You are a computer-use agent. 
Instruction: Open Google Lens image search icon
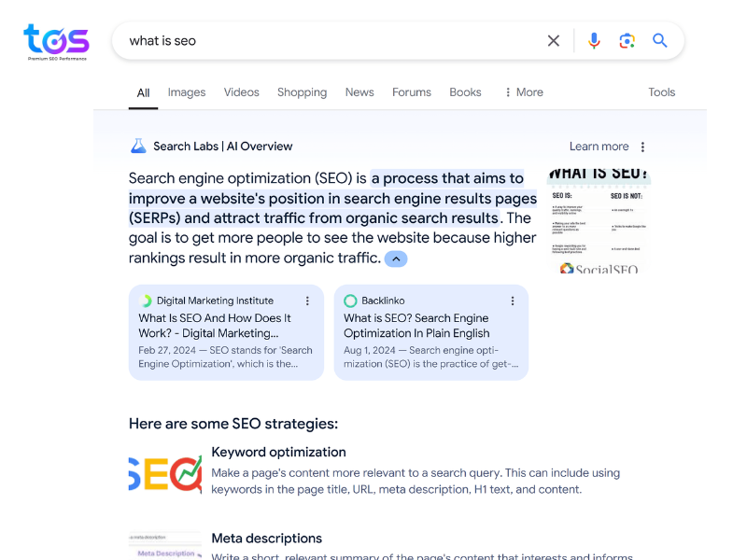pyautogui.click(x=627, y=41)
